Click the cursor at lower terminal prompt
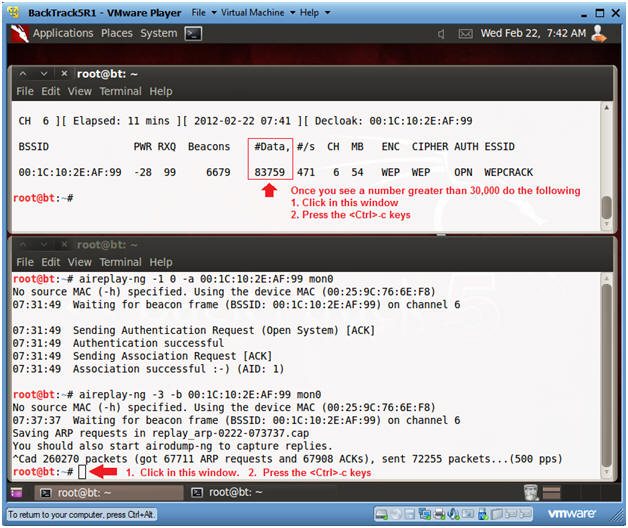Image resolution: width=628 pixels, height=528 pixels. tap(82, 472)
